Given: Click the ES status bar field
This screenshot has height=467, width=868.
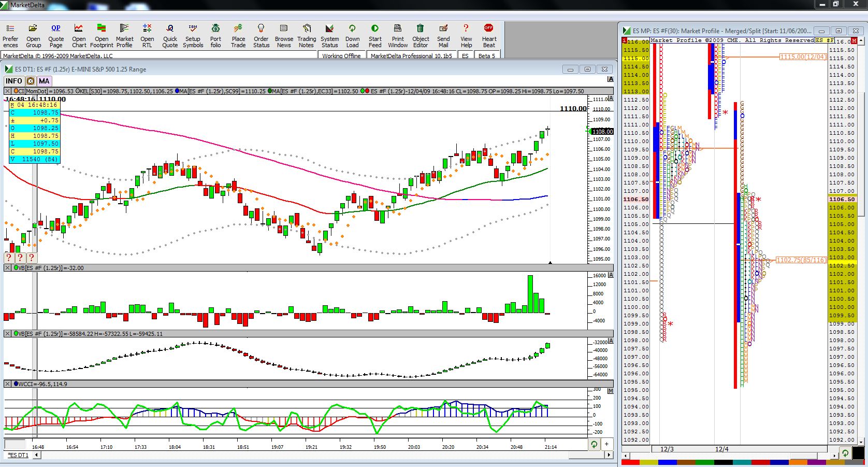Looking at the screenshot, I should pyautogui.click(x=465, y=55).
